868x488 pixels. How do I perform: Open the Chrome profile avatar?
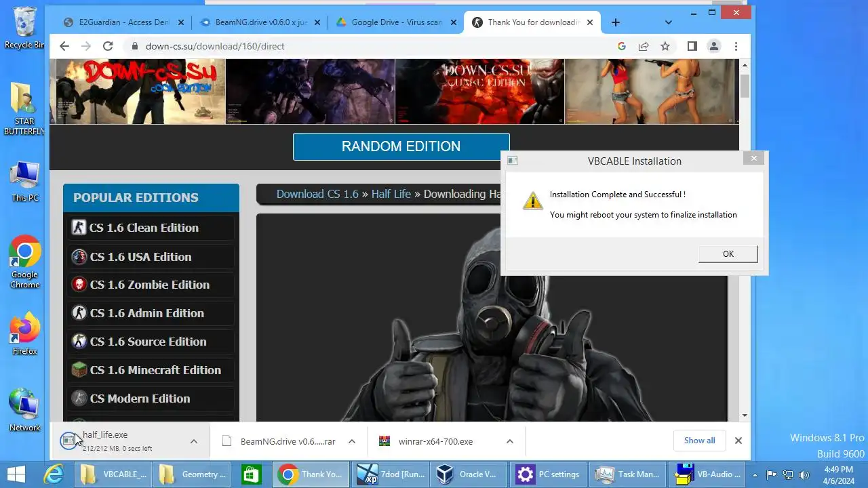[x=713, y=46]
